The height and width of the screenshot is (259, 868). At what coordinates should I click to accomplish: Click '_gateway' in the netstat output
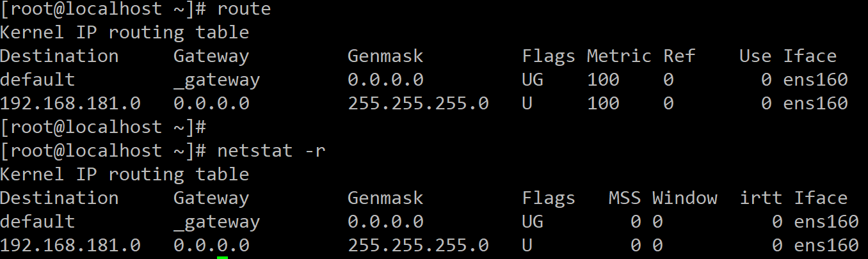pyautogui.click(x=217, y=222)
